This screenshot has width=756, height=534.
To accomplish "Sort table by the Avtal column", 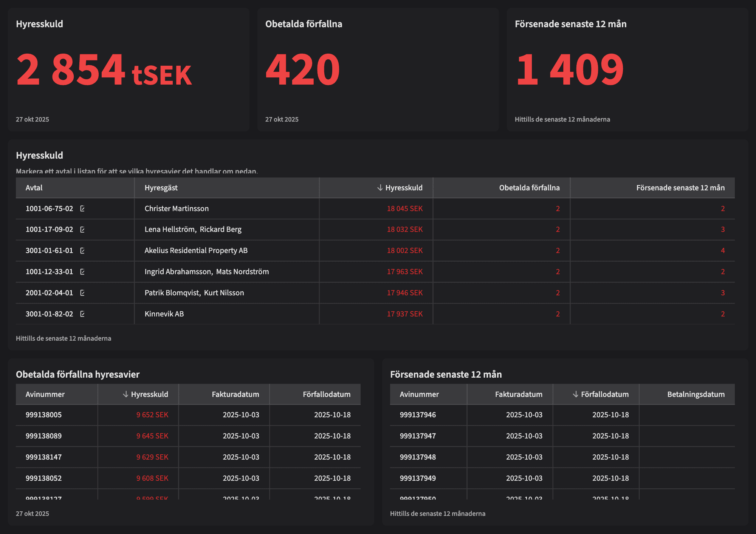I will 34,188.
